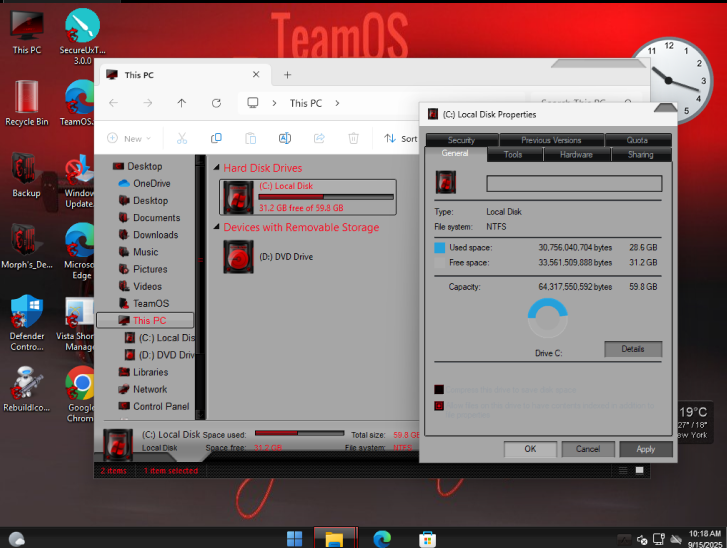Image resolution: width=727 pixels, height=548 pixels.
Task: Expand chevron before This PC breadcrumb
Action: [274, 103]
